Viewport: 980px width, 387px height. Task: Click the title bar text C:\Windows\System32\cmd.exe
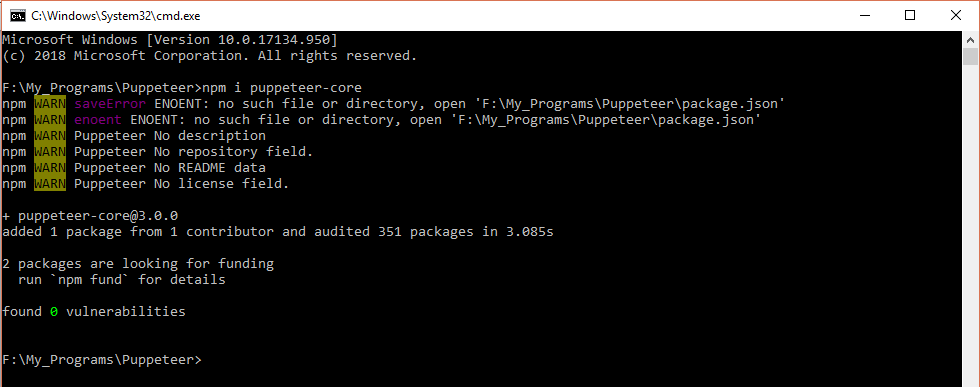pos(116,16)
